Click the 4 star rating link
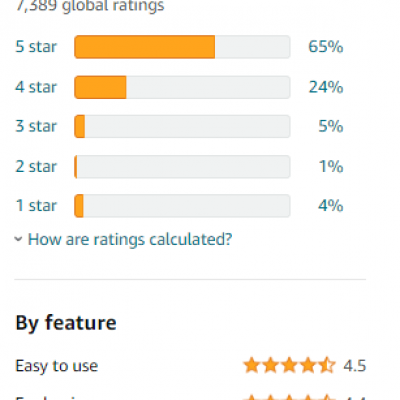The width and height of the screenshot is (400, 400). click(36, 87)
